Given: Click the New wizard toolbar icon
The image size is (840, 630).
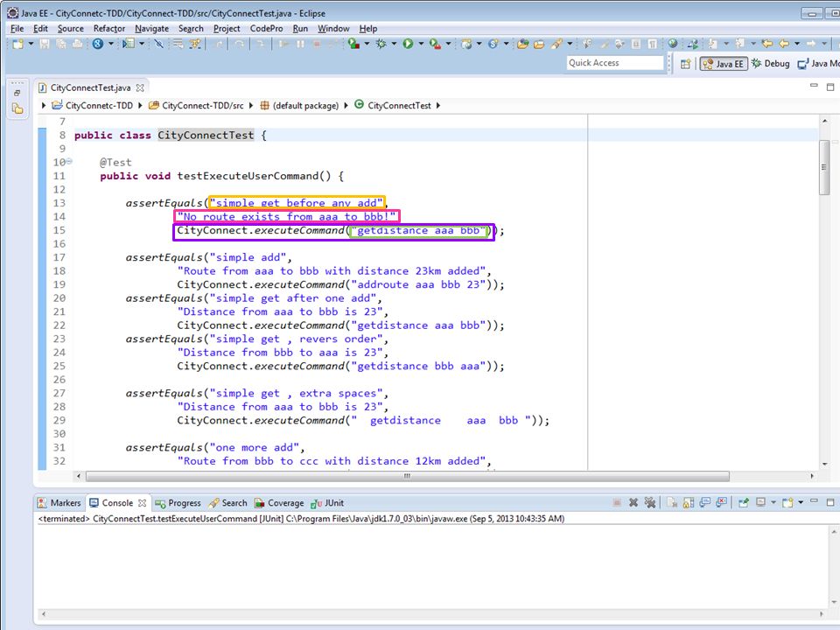Looking at the screenshot, I should pyautogui.click(x=17, y=44).
